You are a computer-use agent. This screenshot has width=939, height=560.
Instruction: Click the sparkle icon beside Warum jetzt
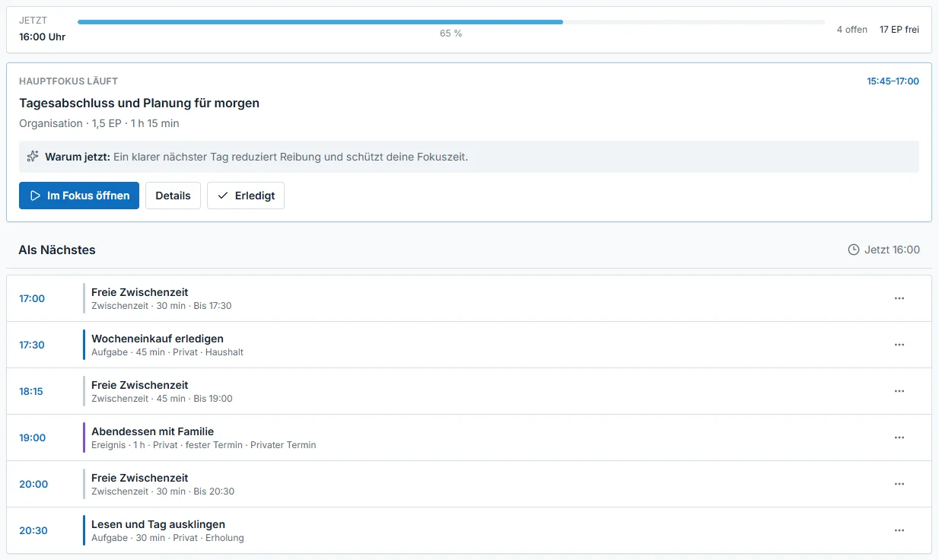pos(33,157)
